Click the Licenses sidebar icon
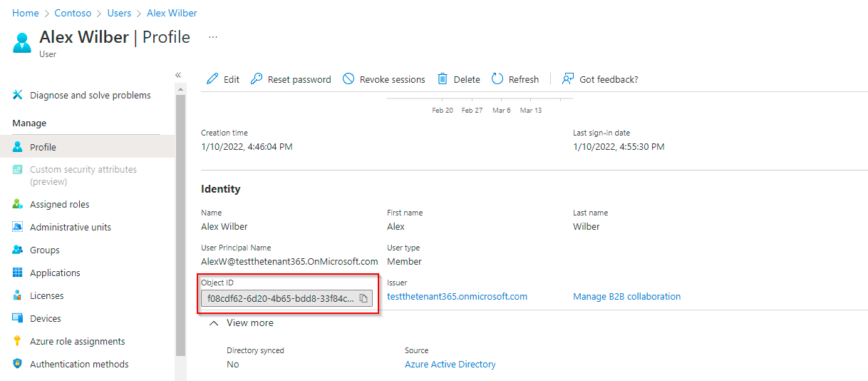 18,295
